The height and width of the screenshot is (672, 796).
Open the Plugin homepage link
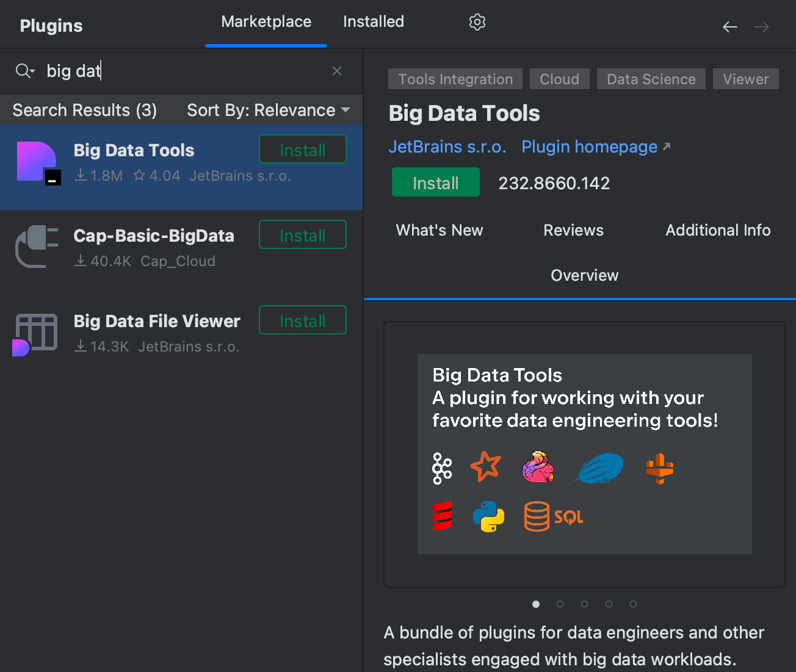588,146
